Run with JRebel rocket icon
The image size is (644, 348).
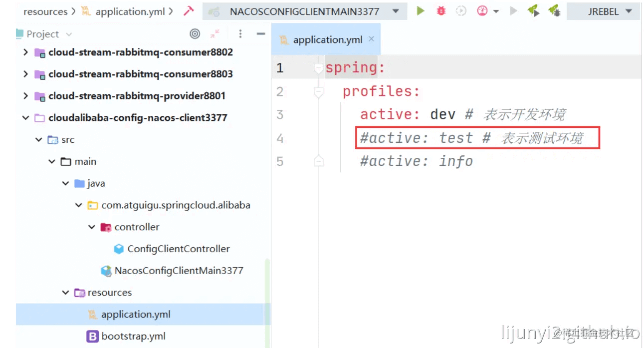pos(533,11)
